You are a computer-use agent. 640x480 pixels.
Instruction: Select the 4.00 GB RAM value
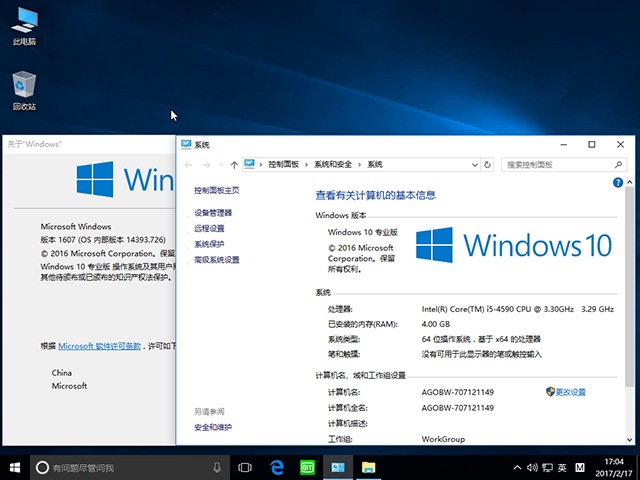click(x=436, y=324)
